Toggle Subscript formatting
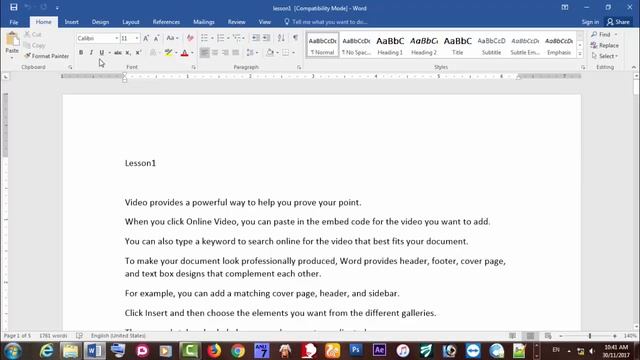Image resolution: width=640 pixels, height=360 pixels. [128, 53]
